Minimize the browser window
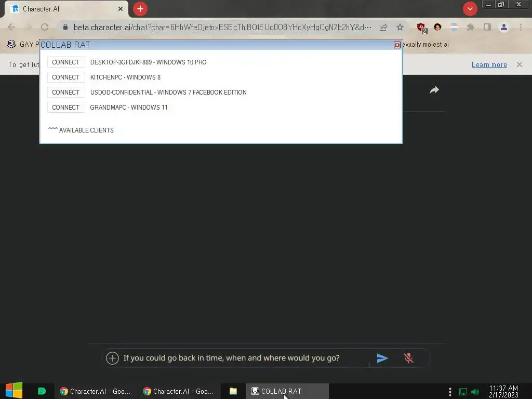 488,5
